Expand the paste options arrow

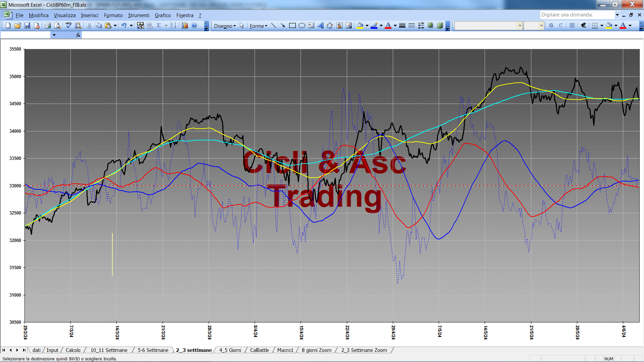(115, 26)
